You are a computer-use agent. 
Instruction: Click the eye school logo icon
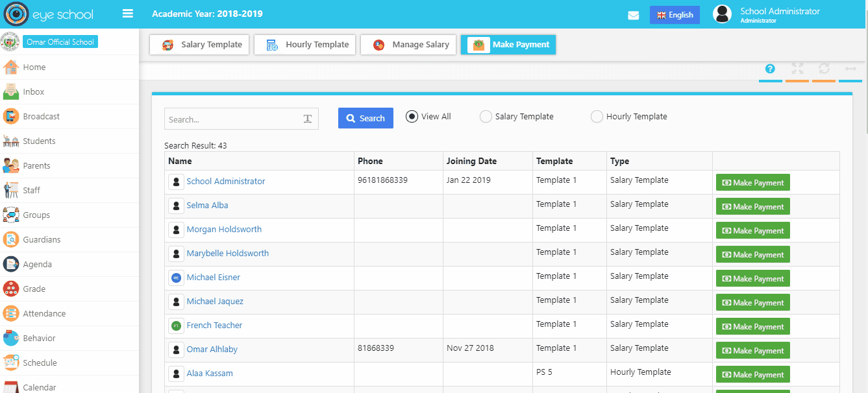(x=16, y=14)
